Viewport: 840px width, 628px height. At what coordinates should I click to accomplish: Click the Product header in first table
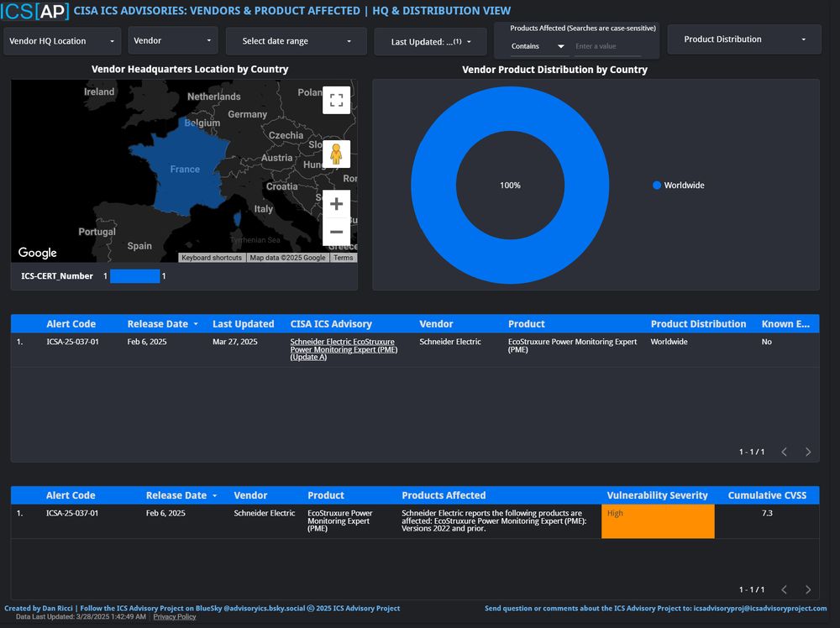(x=527, y=324)
